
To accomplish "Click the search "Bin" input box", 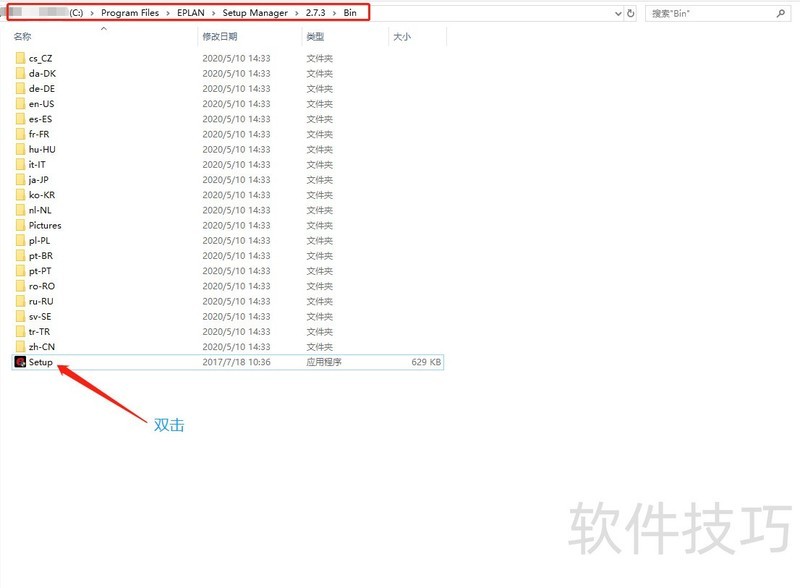I will tap(710, 14).
